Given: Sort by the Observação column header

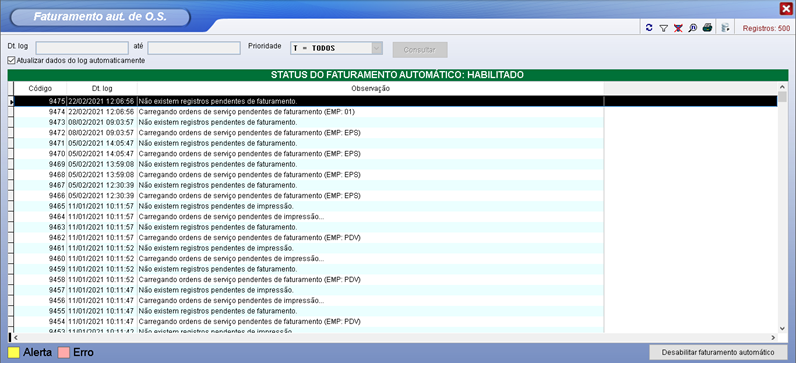Looking at the screenshot, I should (371, 88).
